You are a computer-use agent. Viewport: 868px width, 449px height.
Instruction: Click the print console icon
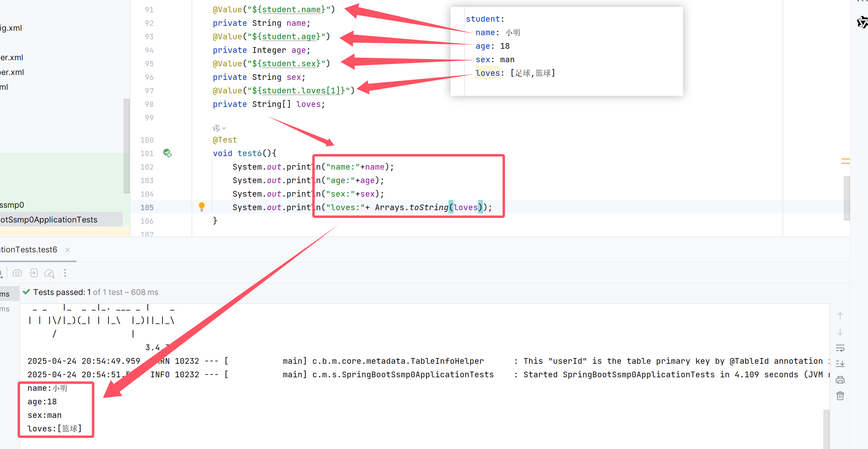point(840,380)
